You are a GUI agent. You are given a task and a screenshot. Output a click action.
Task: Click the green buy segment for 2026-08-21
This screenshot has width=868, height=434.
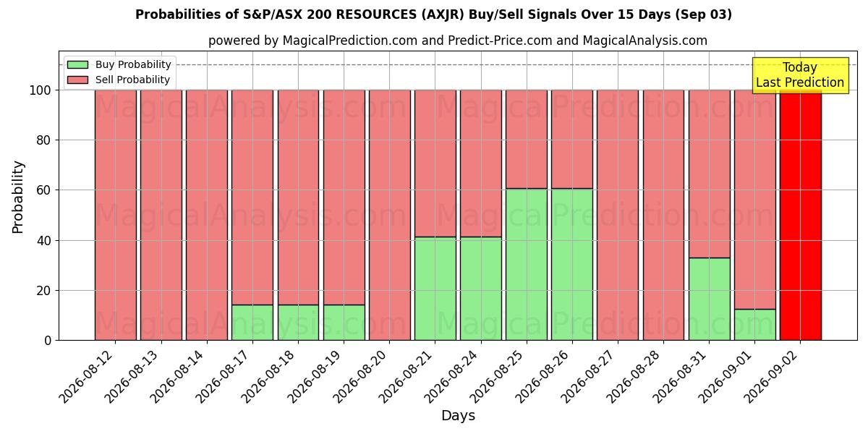(x=435, y=289)
